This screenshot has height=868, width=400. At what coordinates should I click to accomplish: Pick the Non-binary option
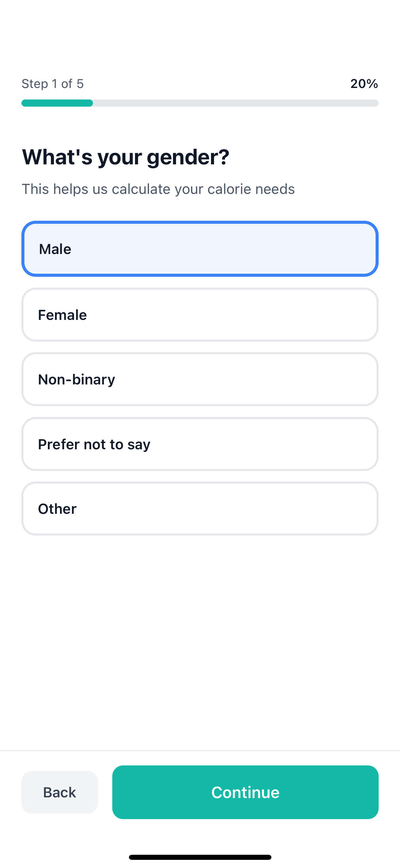200,379
